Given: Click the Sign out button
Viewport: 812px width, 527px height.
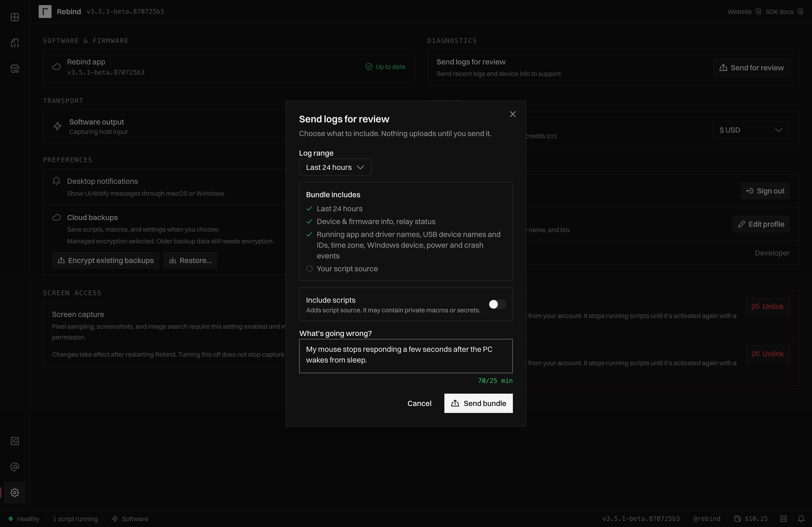Looking at the screenshot, I should pos(765,191).
